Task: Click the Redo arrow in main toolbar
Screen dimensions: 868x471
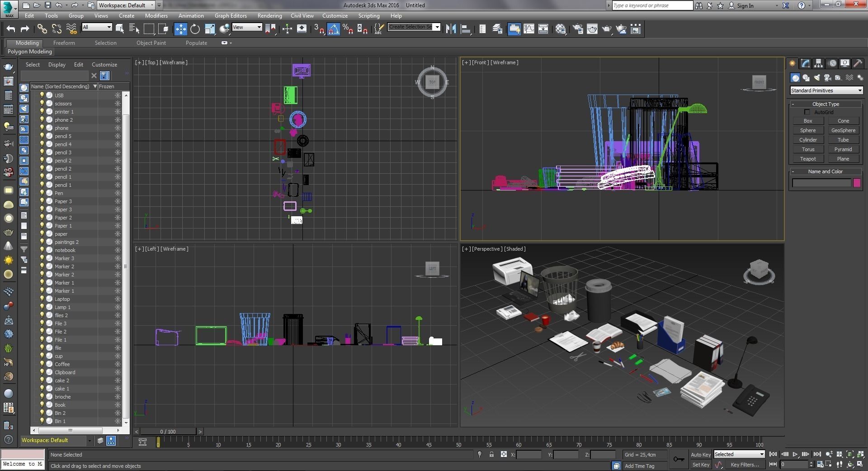Action: [x=25, y=29]
